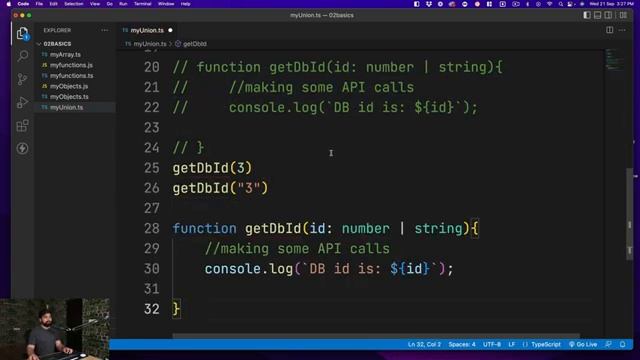Click line number 25 in gutter
640x360 pixels.
pyautogui.click(x=151, y=168)
